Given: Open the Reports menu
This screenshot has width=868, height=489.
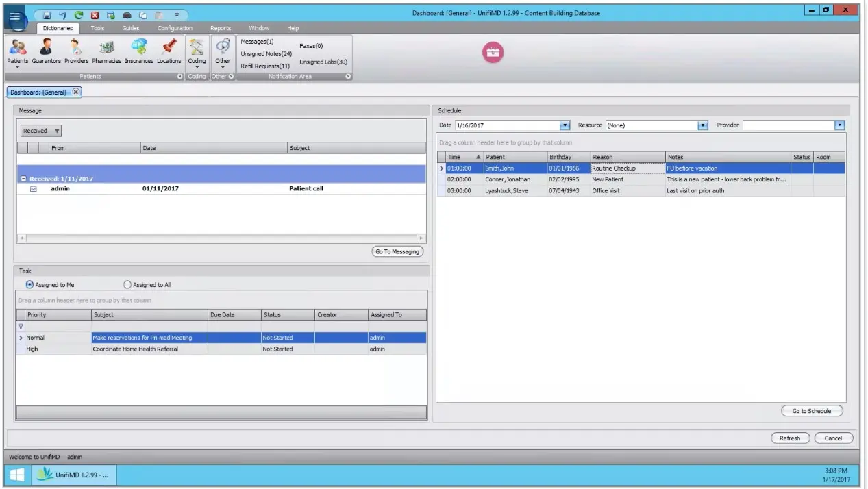Looking at the screenshot, I should coord(221,28).
